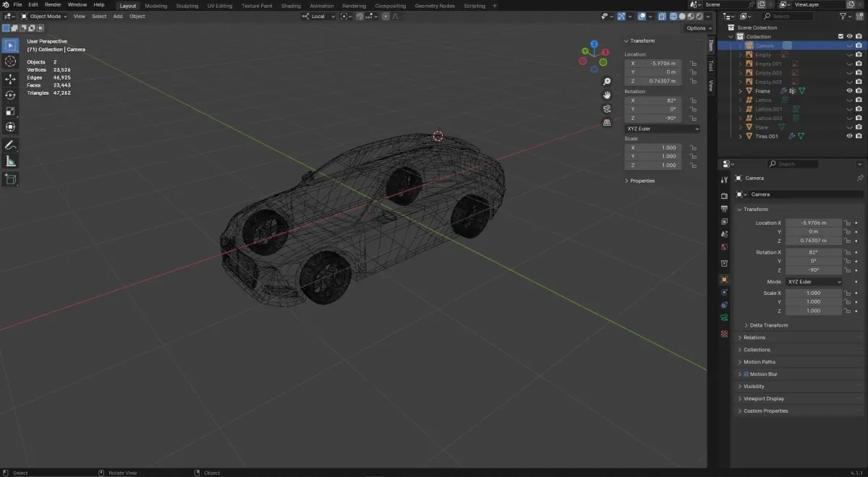Open the Options dropdown in viewport

click(699, 28)
